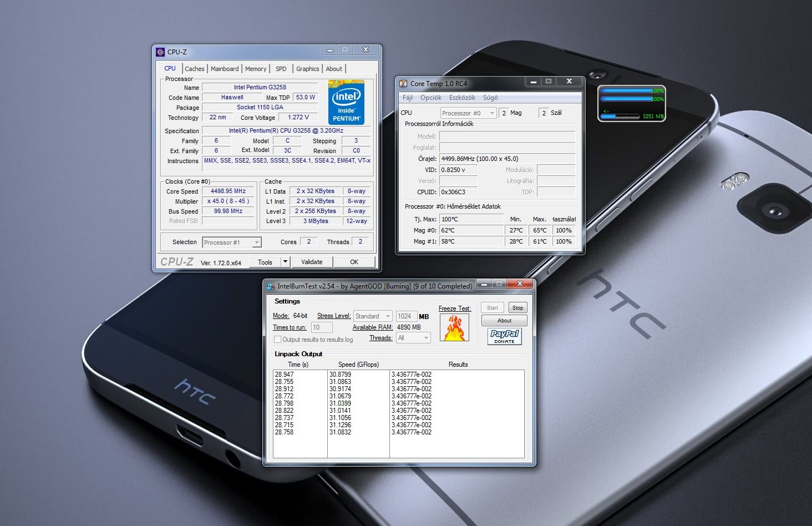Click the Mag #0 temperature 62°C value
Viewport: 812px width, 526px height.
coord(471,230)
